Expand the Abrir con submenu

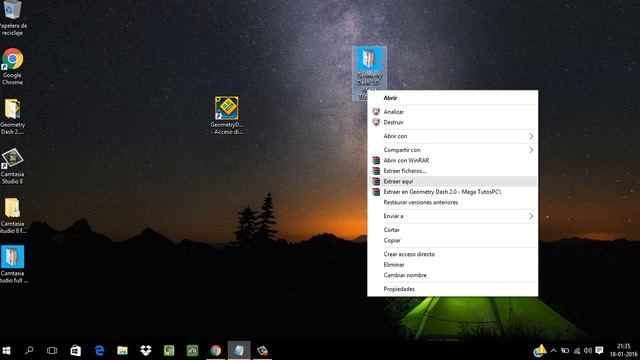point(453,136)
